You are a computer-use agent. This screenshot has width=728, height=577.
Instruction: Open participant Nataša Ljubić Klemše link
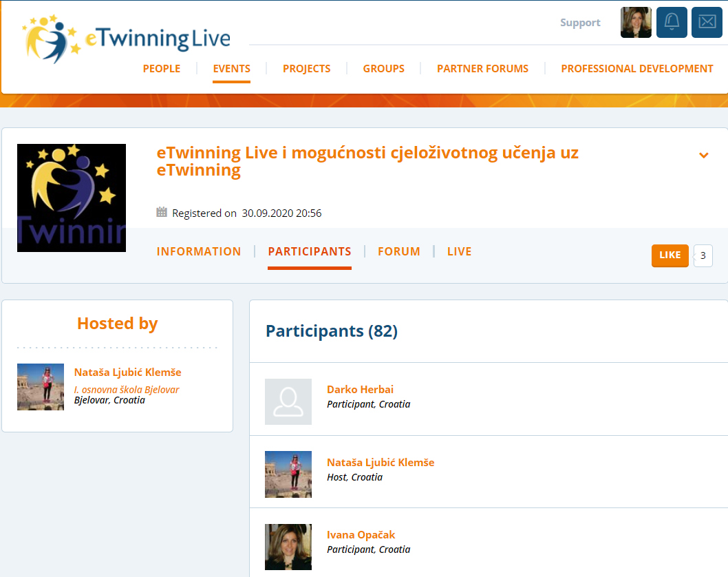381,462
